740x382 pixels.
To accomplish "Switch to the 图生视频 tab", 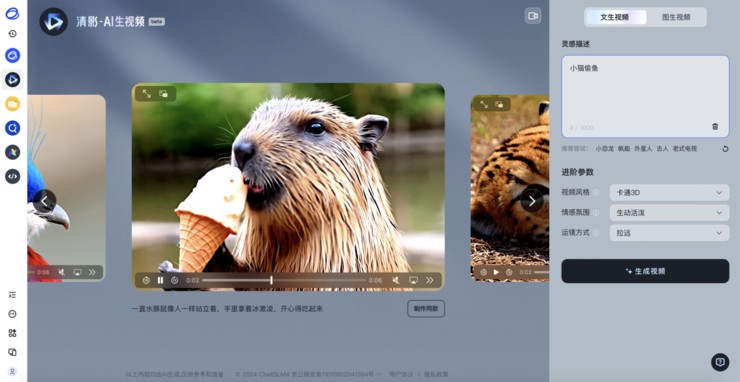I will pos(676,17).
